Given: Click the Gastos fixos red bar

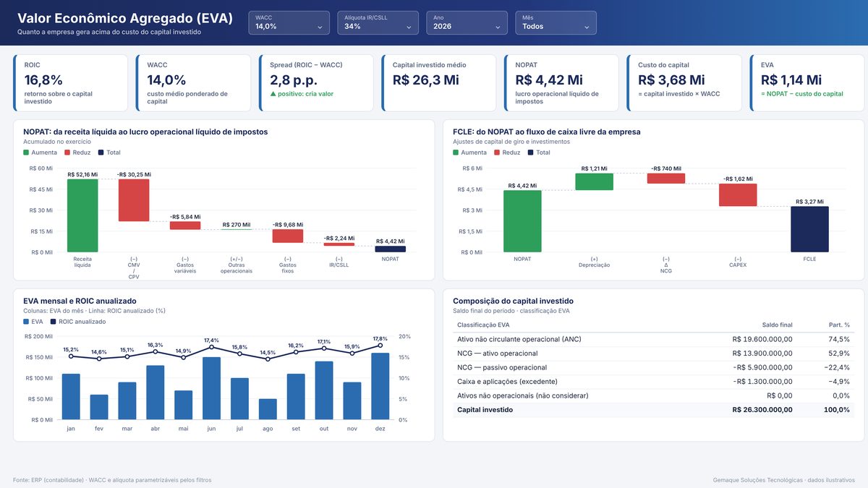Looking at the screenshot, I should click(x=288, y=236).
